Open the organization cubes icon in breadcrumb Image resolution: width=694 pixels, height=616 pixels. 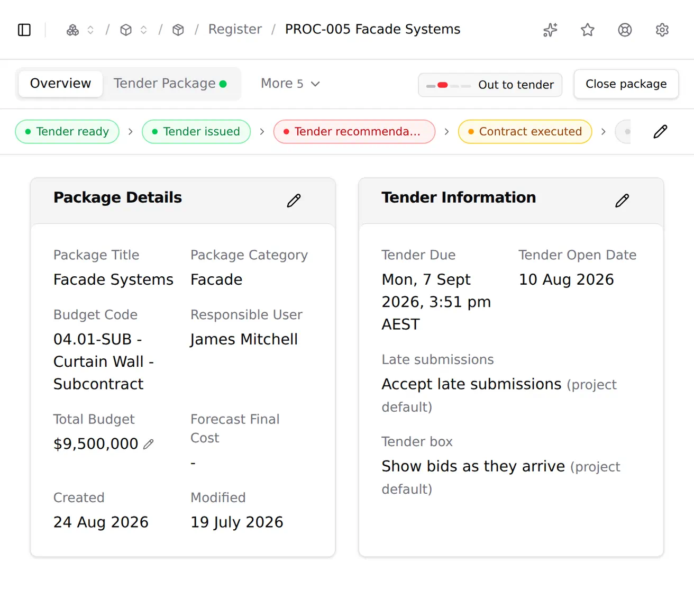click(x=72, y=30)
